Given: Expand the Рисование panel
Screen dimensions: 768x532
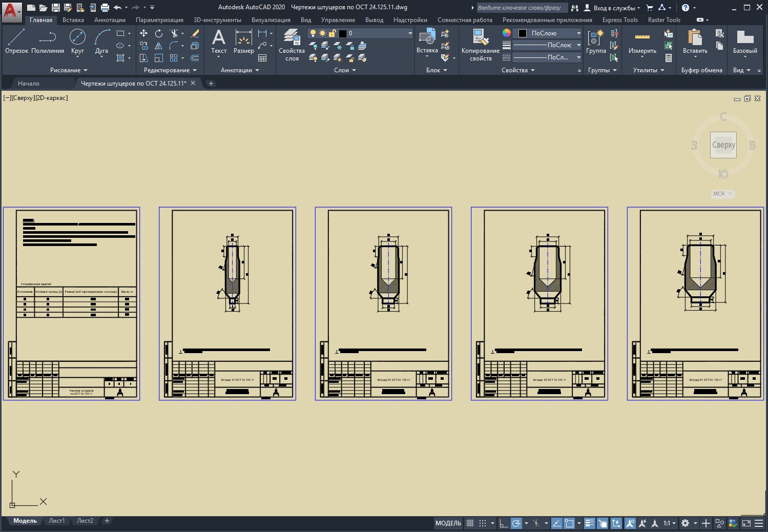Looking at the screenshot, I should click(69, 70).
